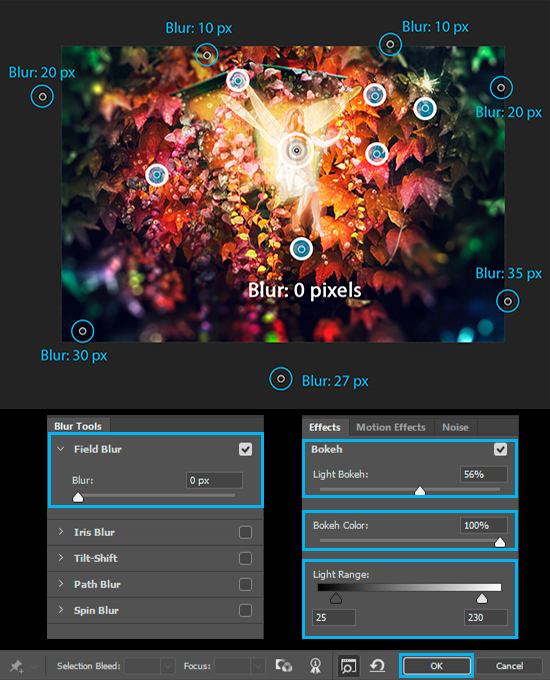The width and height of the screenshot is (550, 680).
Task: Toggle the preview icon in bottom bar
Action: coord(348,665)
